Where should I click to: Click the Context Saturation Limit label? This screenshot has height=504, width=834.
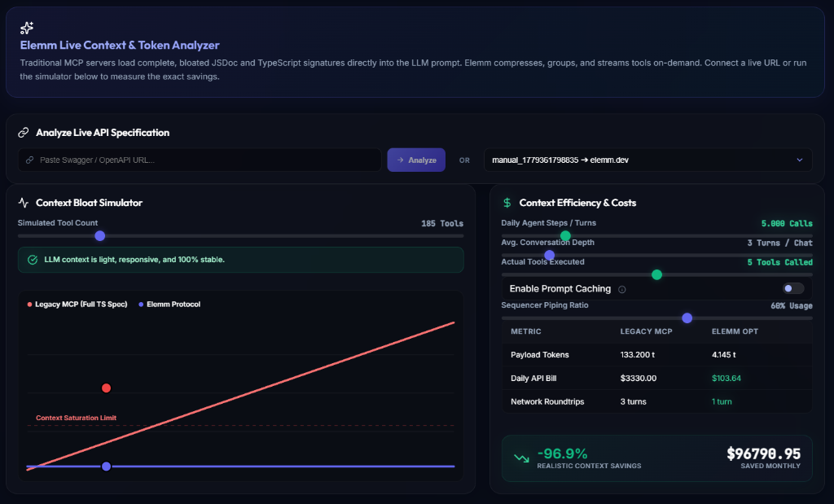click(x=76, y=418)
